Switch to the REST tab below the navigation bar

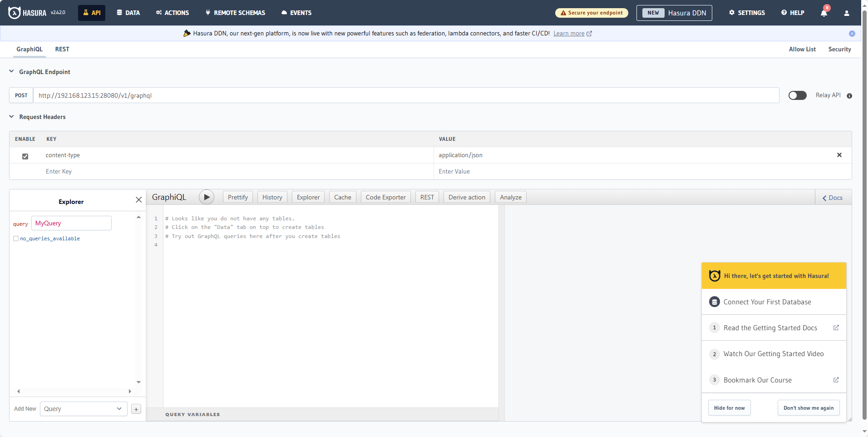point(62,49)
